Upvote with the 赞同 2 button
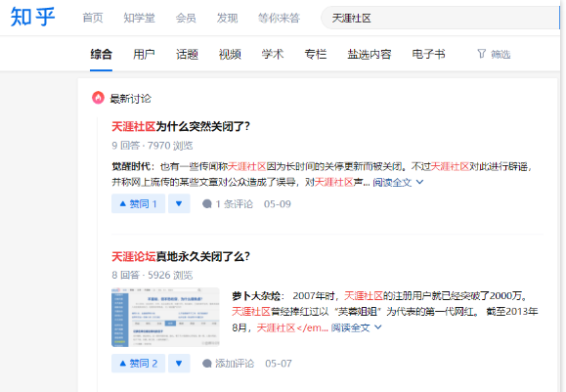 click(138, 364)
